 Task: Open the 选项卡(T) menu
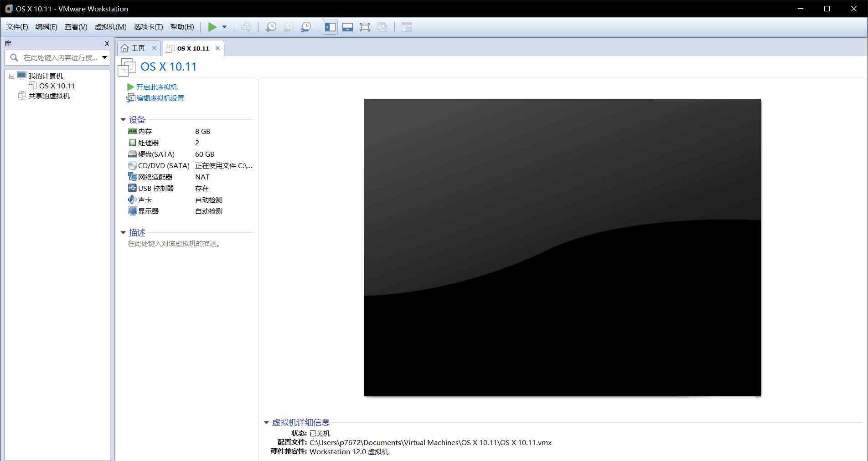[148, 27]
